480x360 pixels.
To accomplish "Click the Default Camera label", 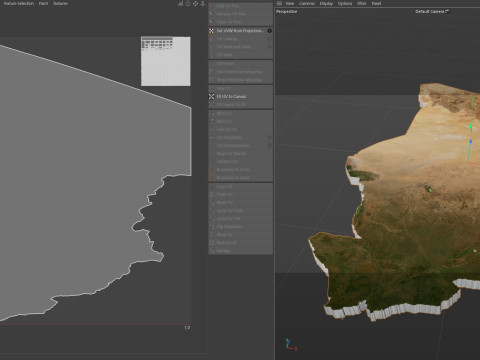I will click(x=429, y=11).
